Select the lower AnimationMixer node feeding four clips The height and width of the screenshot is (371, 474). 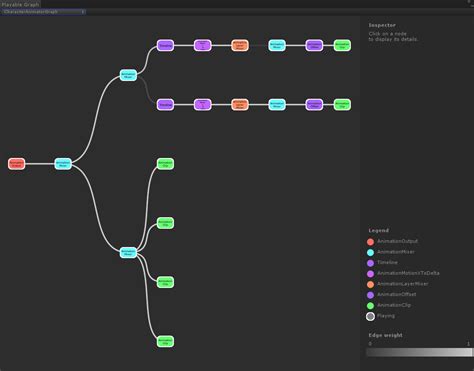(x=128, y=252)
